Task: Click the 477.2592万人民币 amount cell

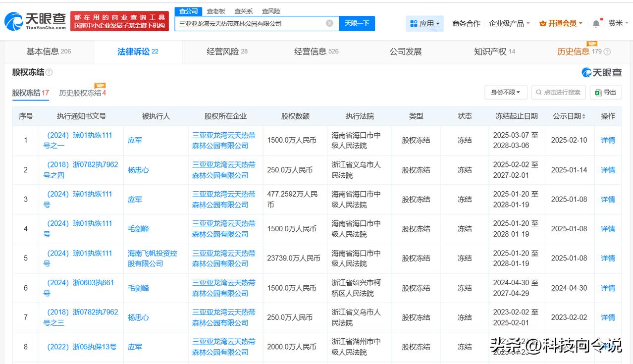Action: coord(292,199)
